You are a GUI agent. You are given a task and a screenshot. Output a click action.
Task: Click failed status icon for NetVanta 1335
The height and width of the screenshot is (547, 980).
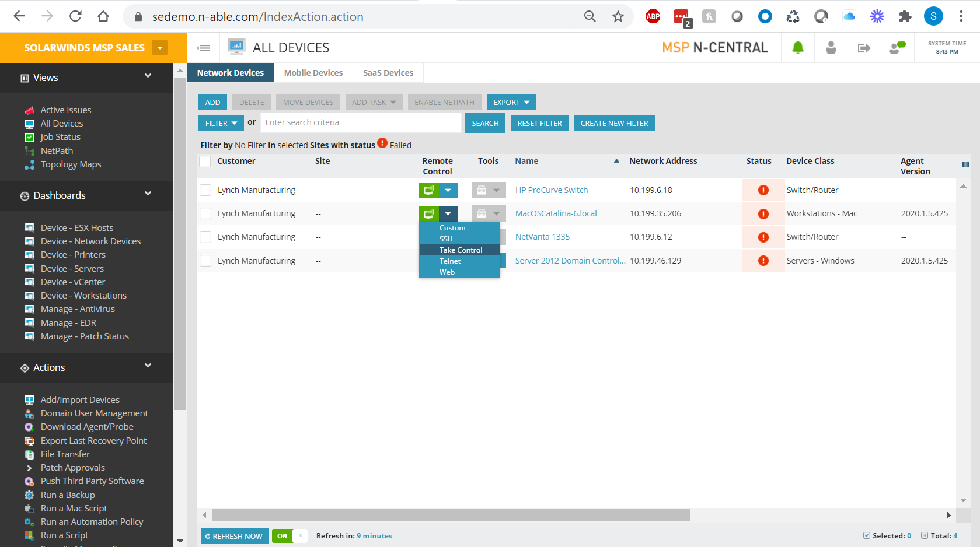pos(763,237)
